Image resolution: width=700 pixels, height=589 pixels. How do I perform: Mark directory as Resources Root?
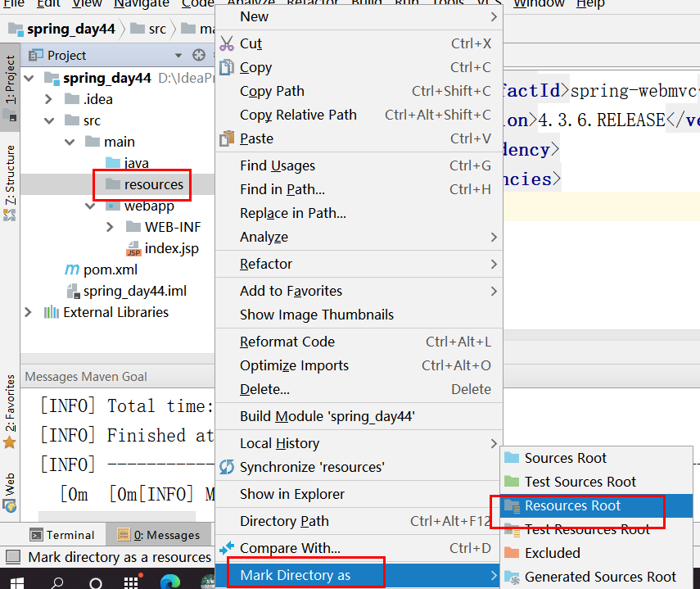[x=596, y=505]
